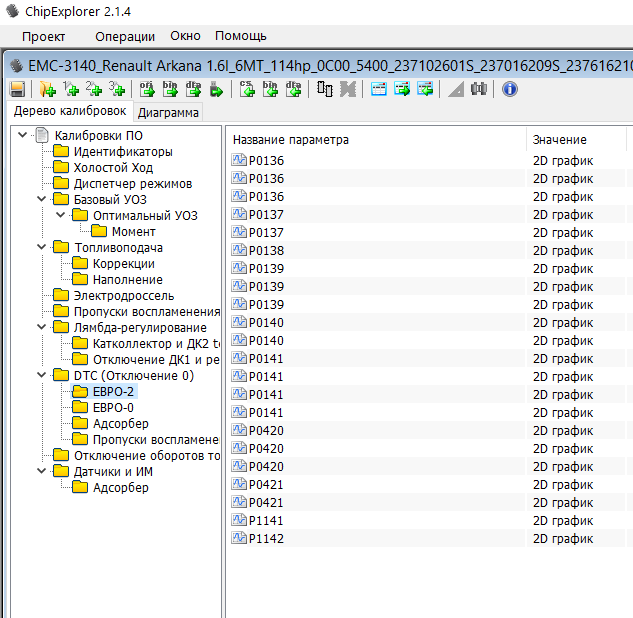Click the compare files toolbar icon

click(325, 89)
